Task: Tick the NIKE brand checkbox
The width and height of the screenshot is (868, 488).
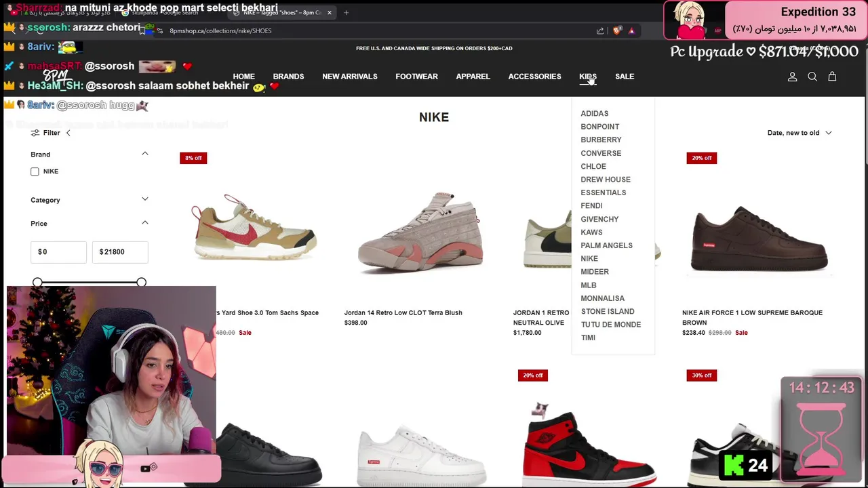Action: click(x=35, y=171)
